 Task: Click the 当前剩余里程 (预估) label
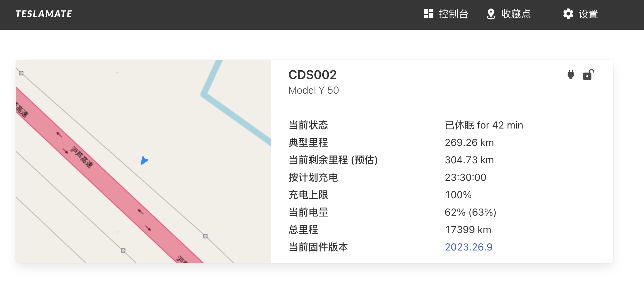(333, 160)
